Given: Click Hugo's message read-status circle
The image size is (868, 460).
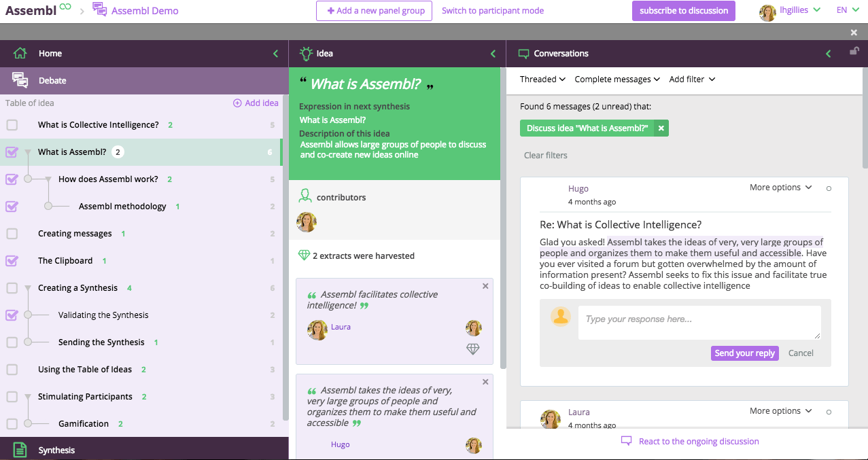Looking at the screenshot, I should point(829,189).
